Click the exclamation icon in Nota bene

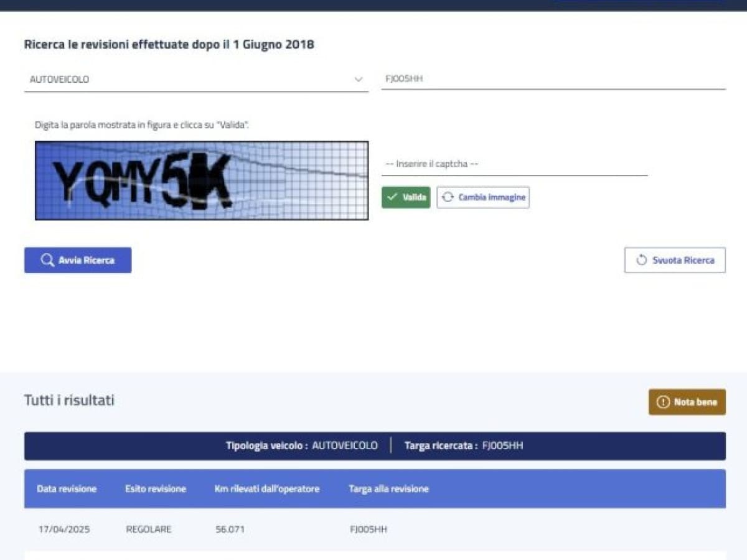click(x=663, y=402)
